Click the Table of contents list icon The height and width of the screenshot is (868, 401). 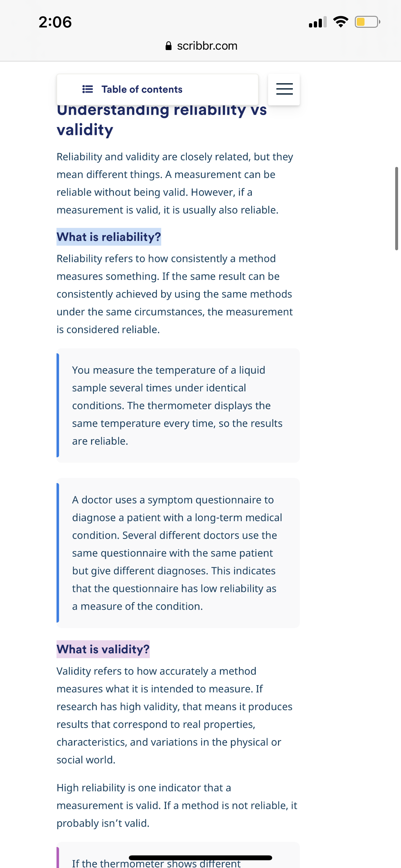tap(87, 89)
